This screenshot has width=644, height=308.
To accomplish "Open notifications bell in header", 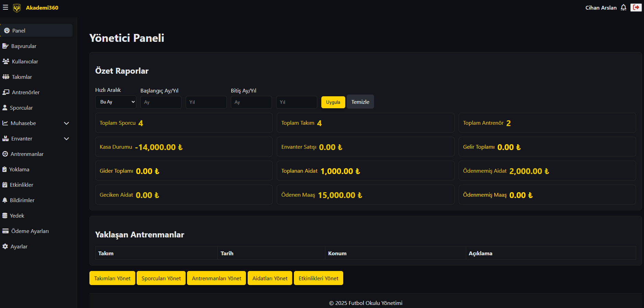I will pyautogui.click(x=623, y=8).
